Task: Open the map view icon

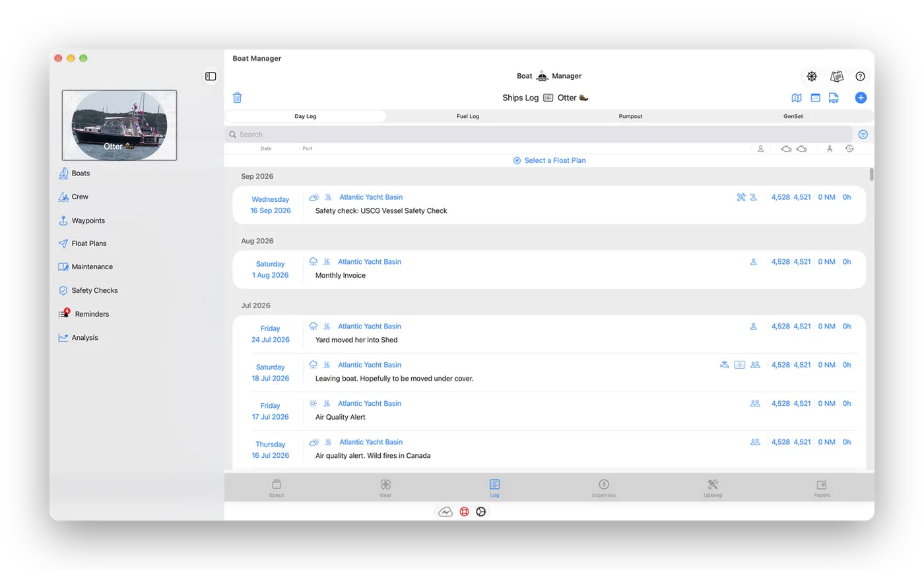Action: click(x=797, y=98)
